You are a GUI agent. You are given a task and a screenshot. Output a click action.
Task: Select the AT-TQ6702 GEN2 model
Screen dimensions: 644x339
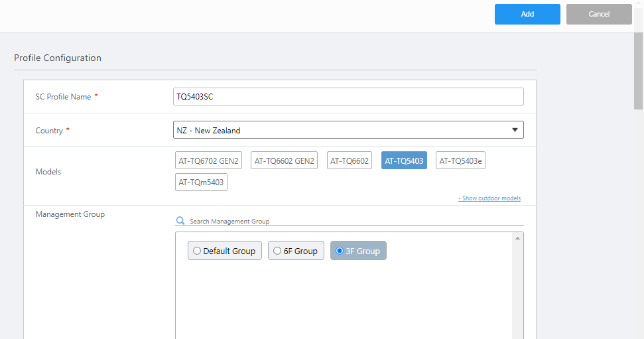click(x=208, y=161)
